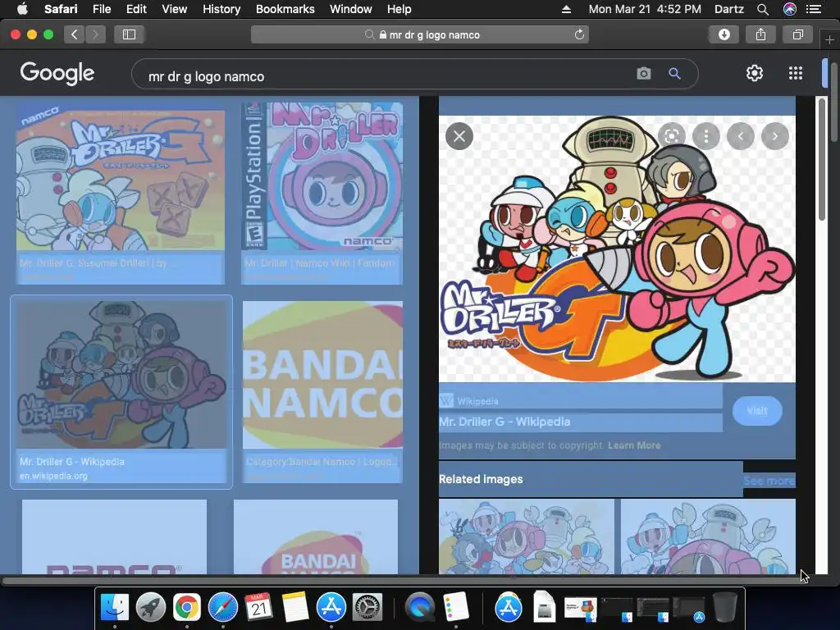Open a new Safari tab

coord(829,39)
